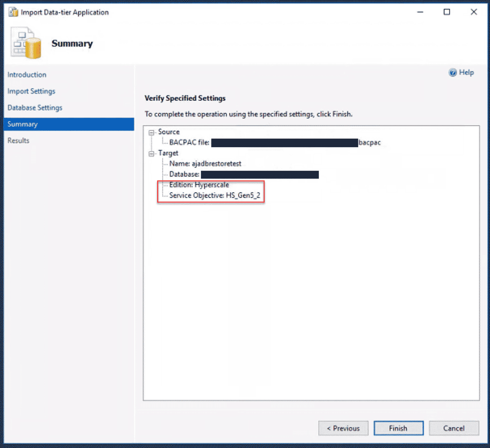The width and height of the screenshot is (490, 448).
Task: Select the highlighted Summary step
Action: click(x=22, y=124)
